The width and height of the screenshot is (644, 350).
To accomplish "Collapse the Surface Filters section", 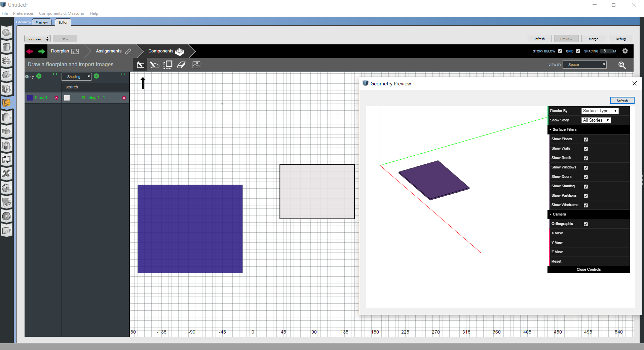I will [550, 129].
